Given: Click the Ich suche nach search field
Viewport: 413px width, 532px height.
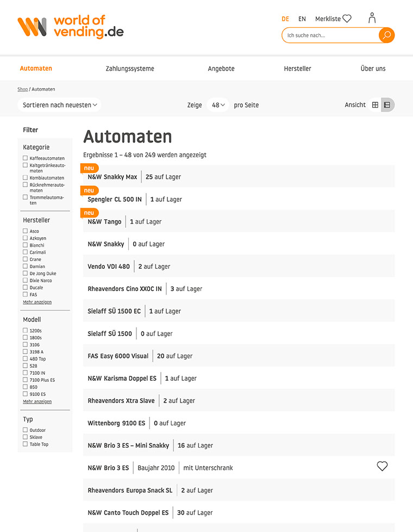Looking at the screenshot, I should (329, 35).
